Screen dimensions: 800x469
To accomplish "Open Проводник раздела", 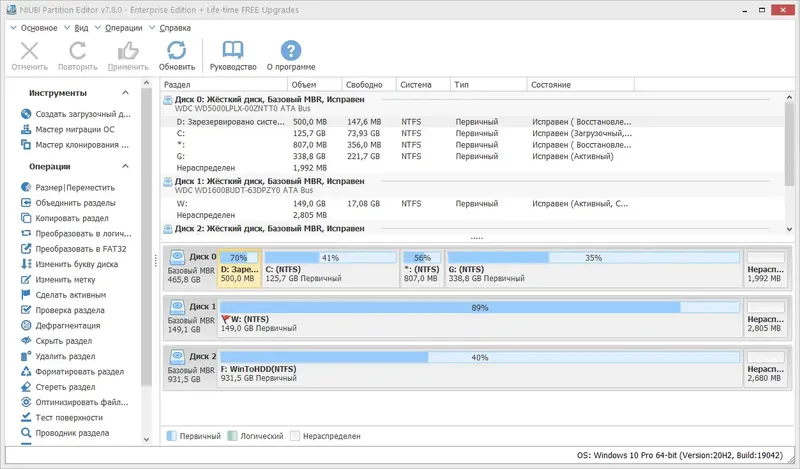I will pyautogui.click(x=65, y=433).
